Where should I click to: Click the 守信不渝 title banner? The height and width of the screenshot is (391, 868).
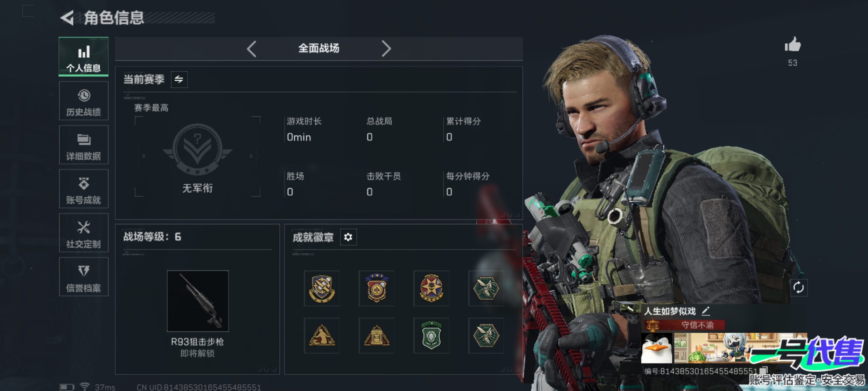[684, 325]
